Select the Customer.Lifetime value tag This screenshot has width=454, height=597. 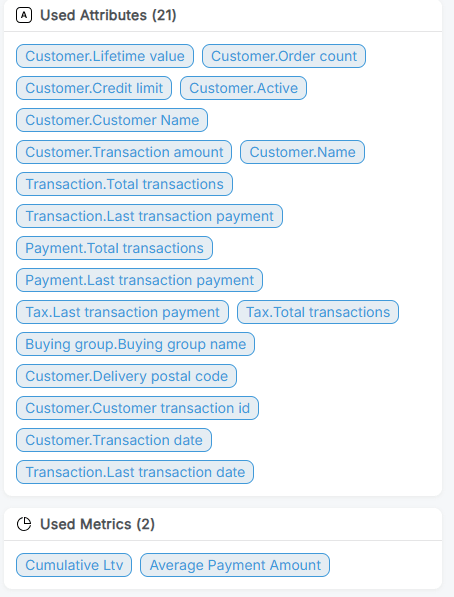[105, 56]
